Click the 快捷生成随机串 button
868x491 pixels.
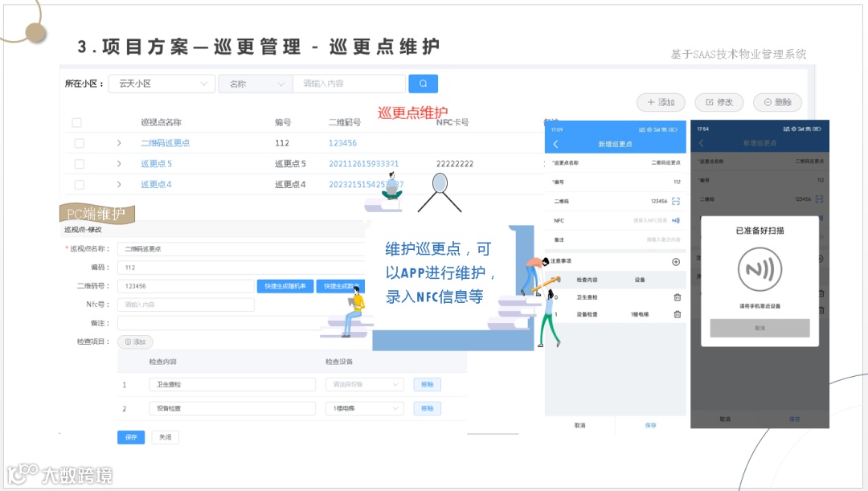point(285,286)
